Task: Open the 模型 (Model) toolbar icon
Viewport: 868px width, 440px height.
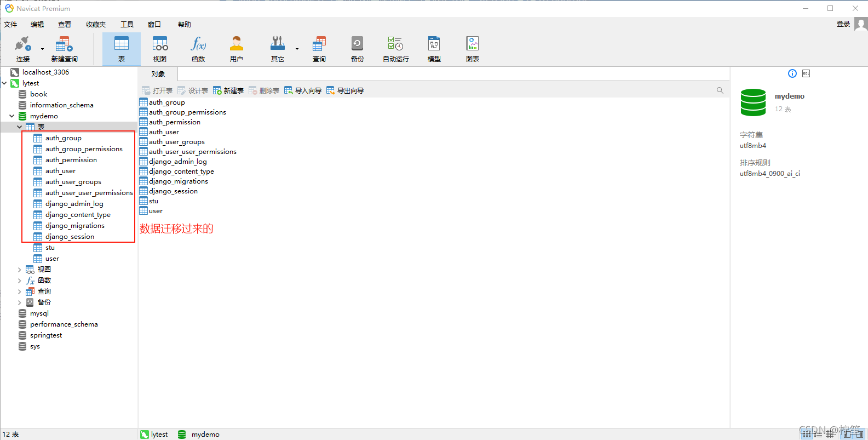Action: coord(434,49)
